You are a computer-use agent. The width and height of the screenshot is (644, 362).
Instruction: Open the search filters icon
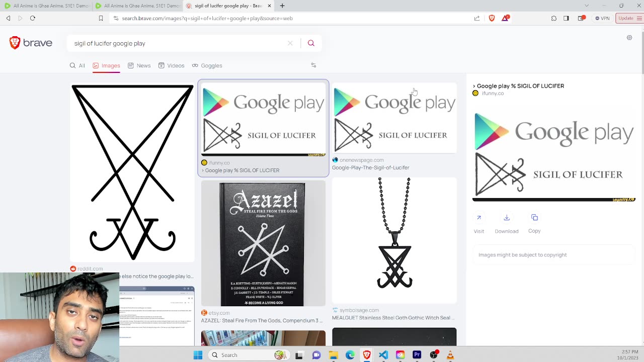[313, 65]
